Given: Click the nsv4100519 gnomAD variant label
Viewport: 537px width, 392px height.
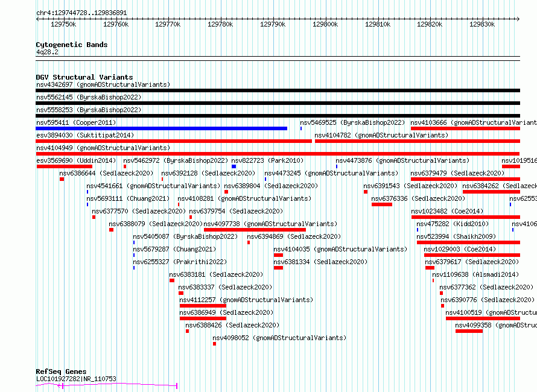Looking at the screenshot, I should tap(491, 312).
